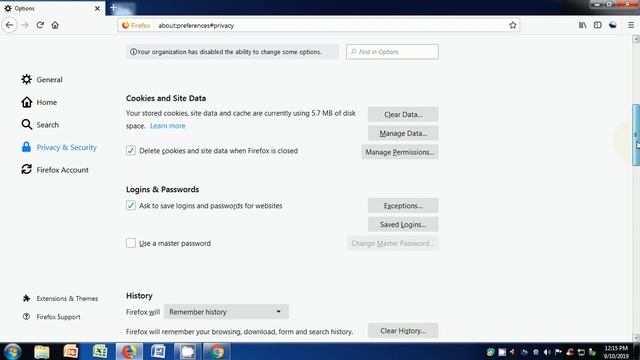The image size is (640, 360).
Task: Select Privacy & Security category
Action: (x=59, y=147)
